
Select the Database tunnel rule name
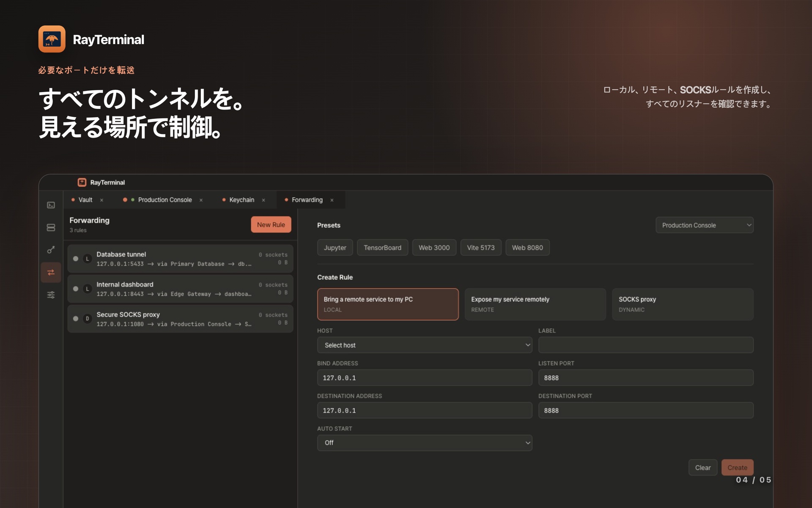coord(121,254)
